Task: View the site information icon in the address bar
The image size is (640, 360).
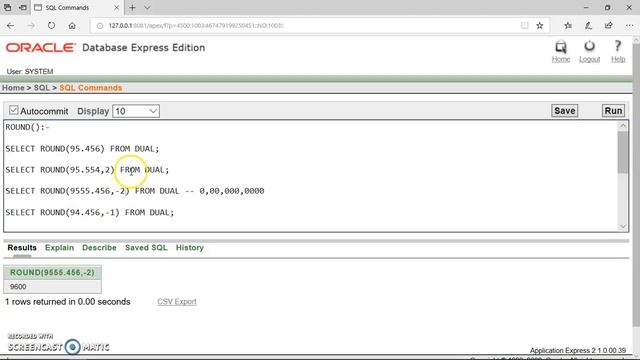Action: click(x=100, y=26)
